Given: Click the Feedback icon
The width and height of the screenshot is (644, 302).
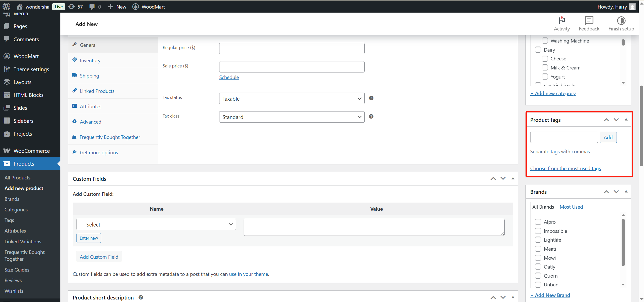Looking at the screenshot, I should point(589,21).
